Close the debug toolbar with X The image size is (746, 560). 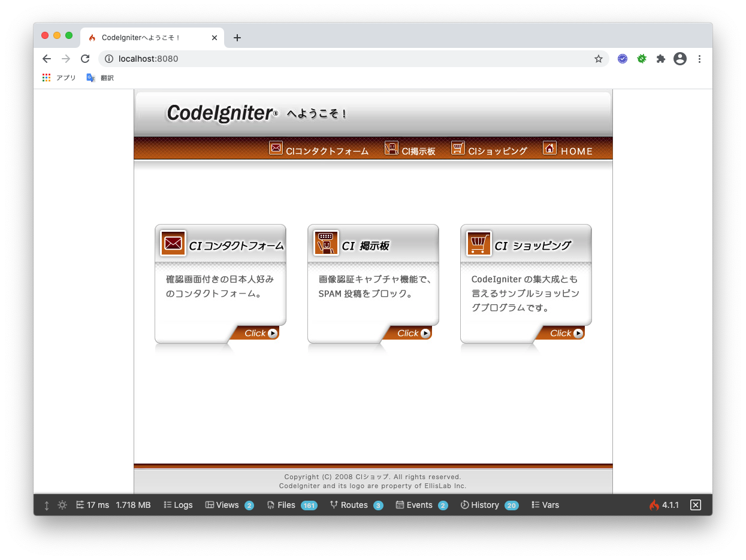coord(695,505)
